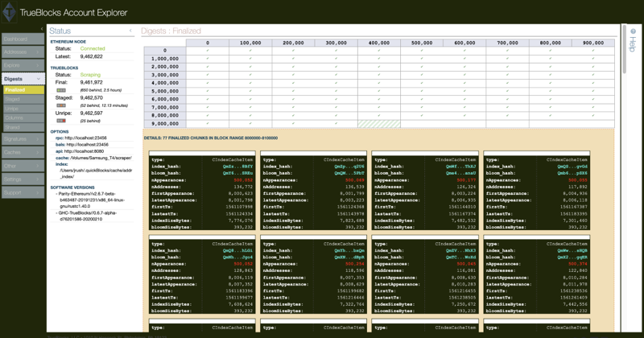Click the Final progress indicator bar
Screen dimensions: 644x338
click(61, 90)
